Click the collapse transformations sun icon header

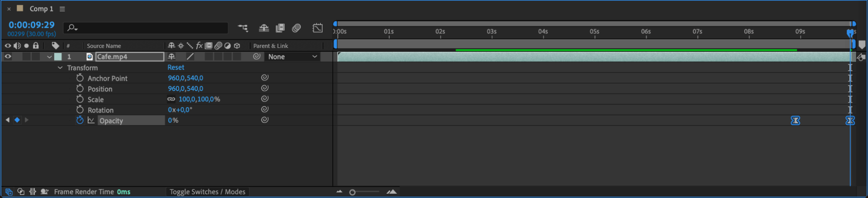pos(181,46)
